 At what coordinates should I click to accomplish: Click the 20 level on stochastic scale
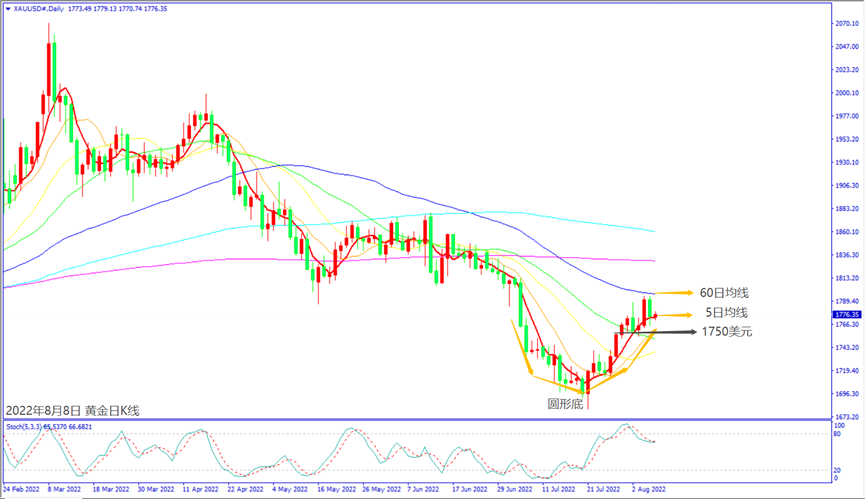pos(838,468)
